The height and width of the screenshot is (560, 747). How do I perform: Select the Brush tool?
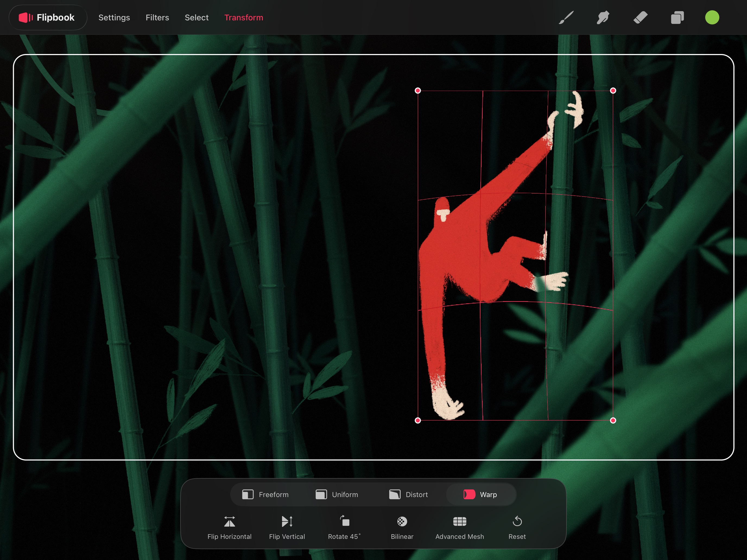pos(566,18)
